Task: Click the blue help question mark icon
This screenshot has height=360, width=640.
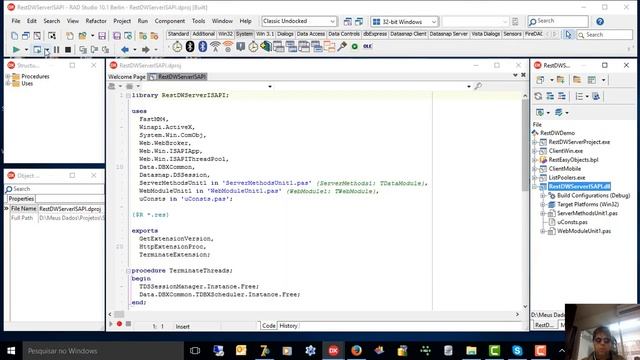Action: [600, 21]
